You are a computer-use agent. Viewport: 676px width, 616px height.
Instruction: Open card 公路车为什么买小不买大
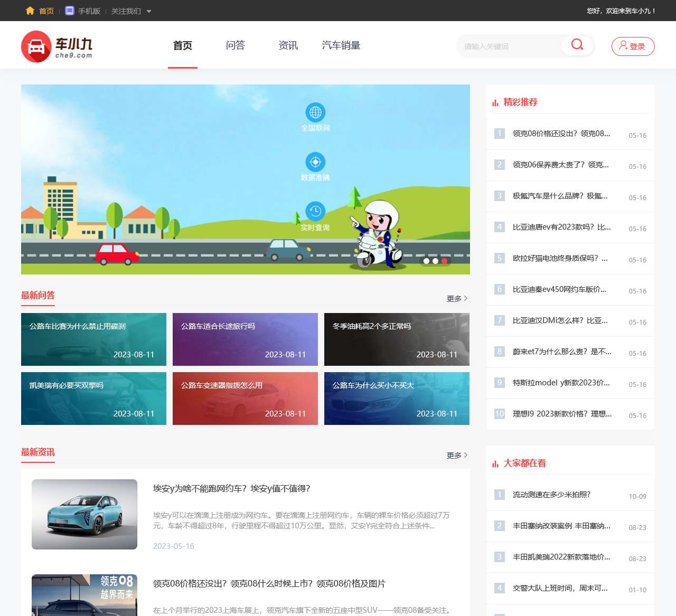[397, 399]
